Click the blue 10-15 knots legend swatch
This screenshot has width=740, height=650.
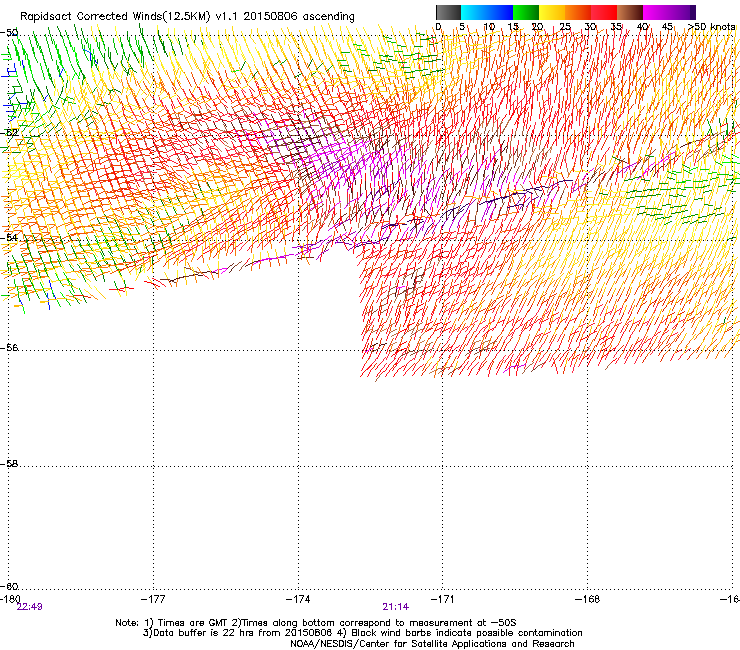tap(500, 12)
